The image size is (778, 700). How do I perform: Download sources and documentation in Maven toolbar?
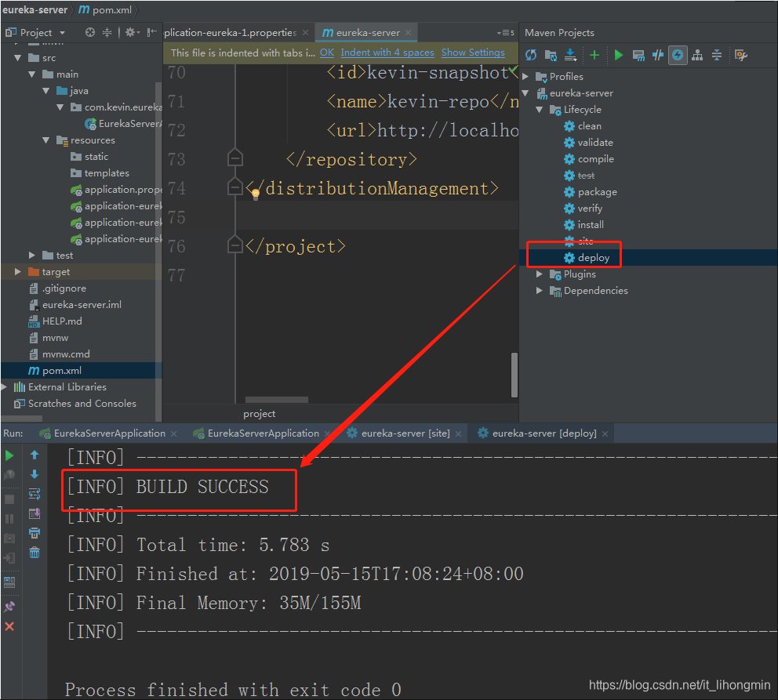tap(571, 55)
